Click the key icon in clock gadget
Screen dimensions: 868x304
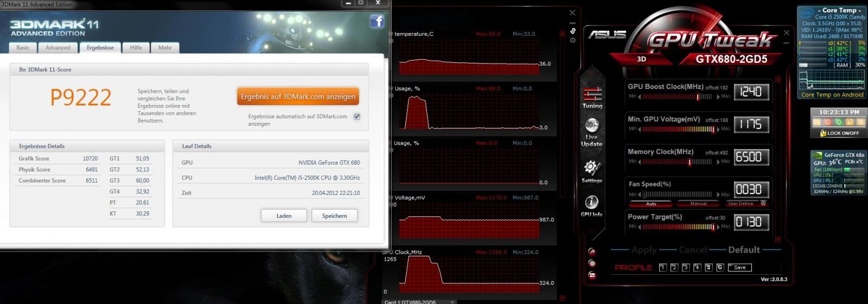click(x=849, y=122)
